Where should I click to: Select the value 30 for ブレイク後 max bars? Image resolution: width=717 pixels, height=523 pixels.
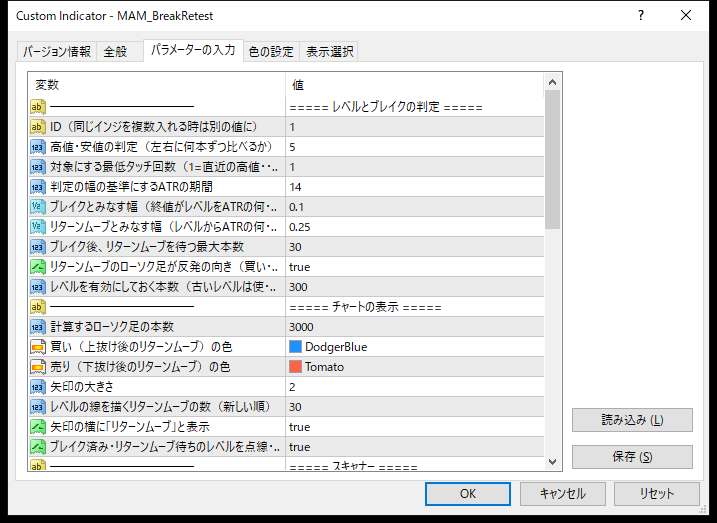415,247
